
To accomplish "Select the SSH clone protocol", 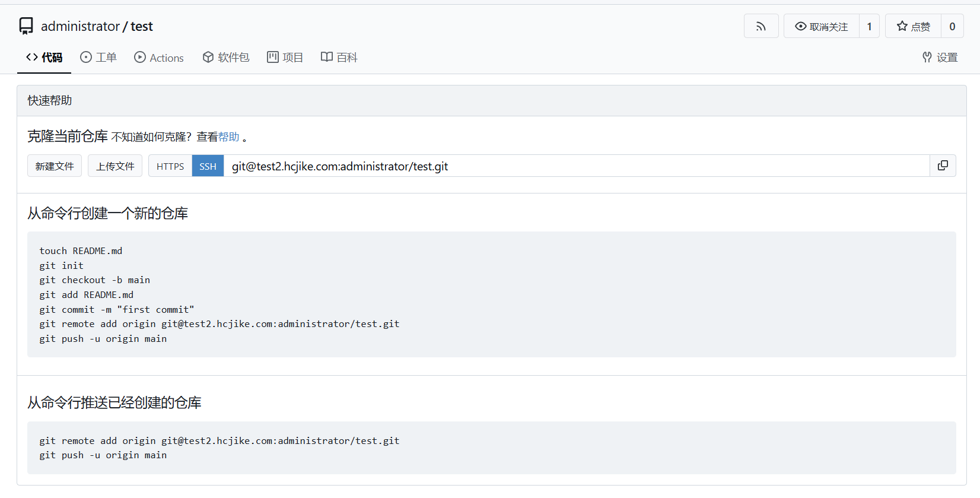I will click(208, 166).
